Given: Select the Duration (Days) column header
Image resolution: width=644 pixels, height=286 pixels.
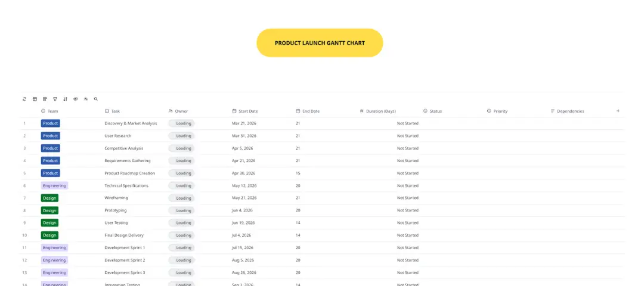Looking at the screenshot, I should point(380,111).
